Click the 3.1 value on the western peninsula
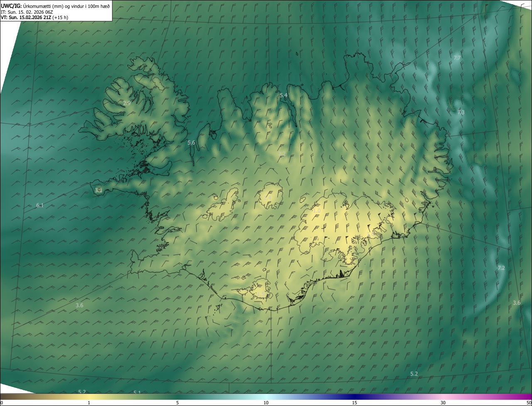 coord(99,190)
